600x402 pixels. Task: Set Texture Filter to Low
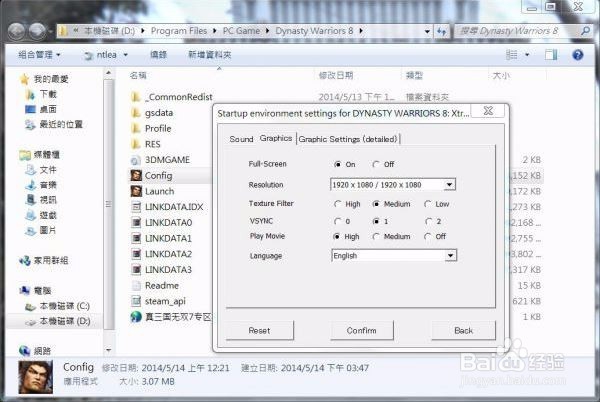click(x=428, y=204)
